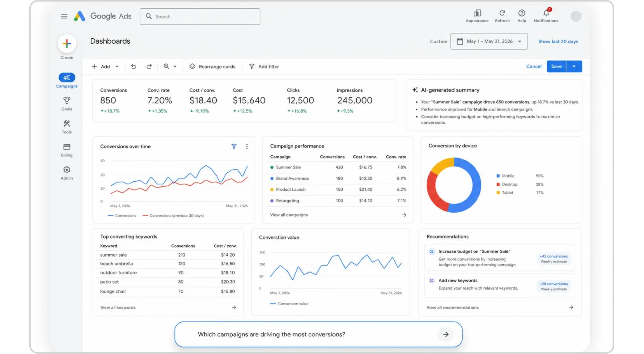Click the Desktop legend swatch
Viewport: 644px width, 354px height.
(498, 184)
